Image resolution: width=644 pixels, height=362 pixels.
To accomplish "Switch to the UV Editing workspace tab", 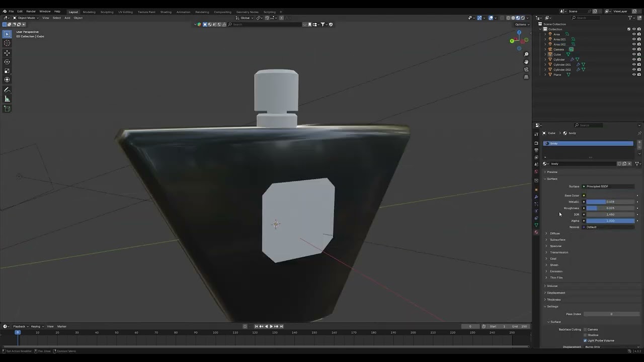I will (125, 12).
